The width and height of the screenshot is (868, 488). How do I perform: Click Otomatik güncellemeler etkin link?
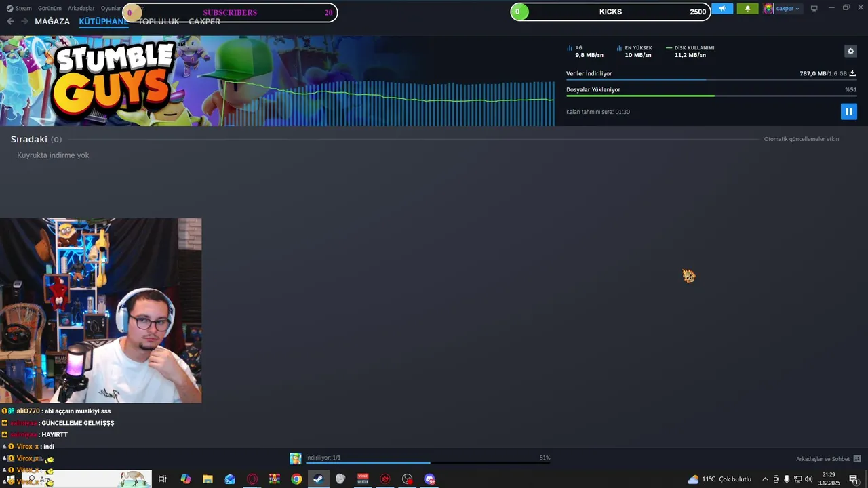tap(802, 139)
